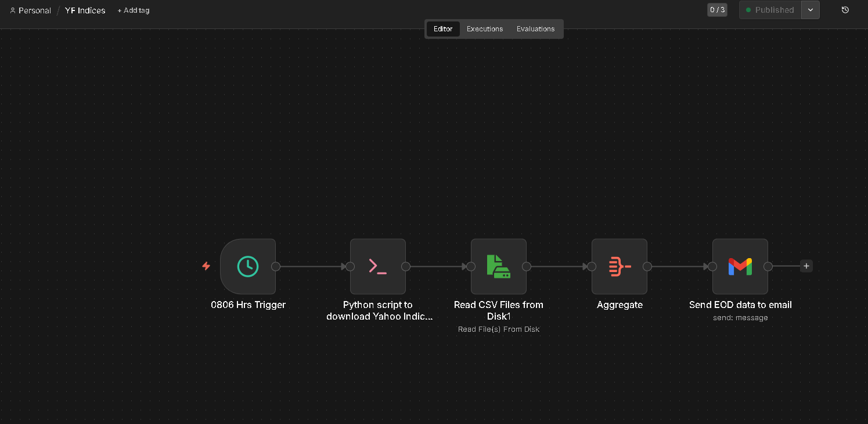Open the Aggregate node
The width and height of the screenshot is (868, 424).
[620, 266]
